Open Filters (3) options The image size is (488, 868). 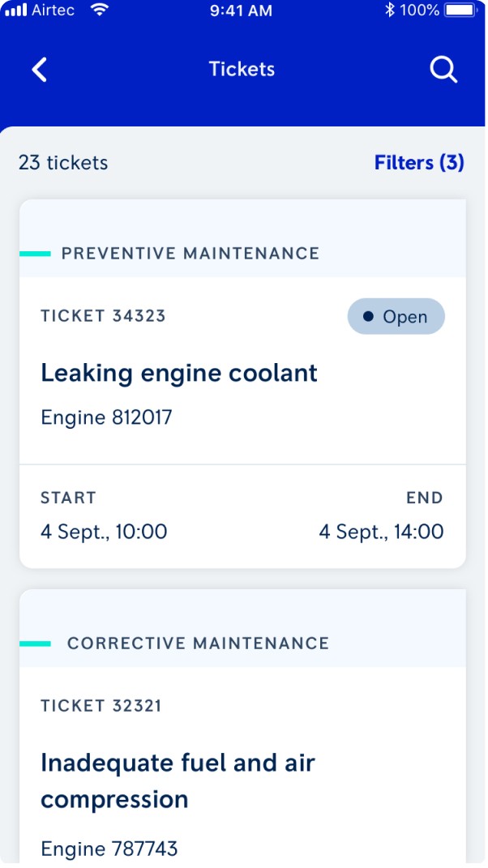pos(418,163)
